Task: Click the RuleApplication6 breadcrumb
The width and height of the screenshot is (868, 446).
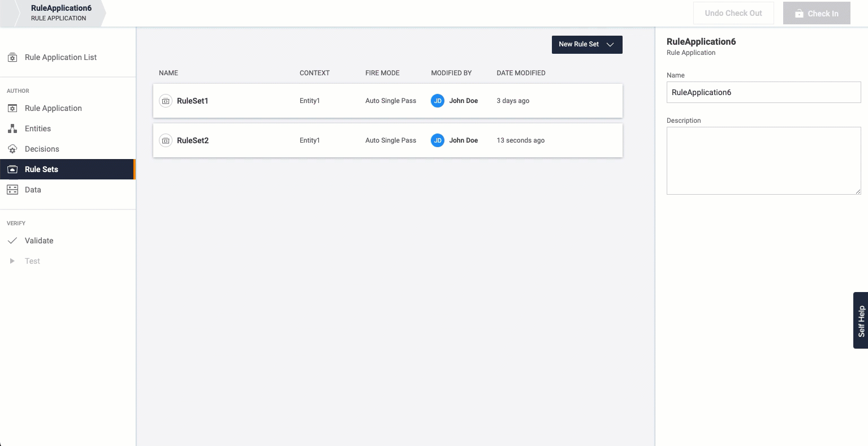Action: (x=60, y=13)
